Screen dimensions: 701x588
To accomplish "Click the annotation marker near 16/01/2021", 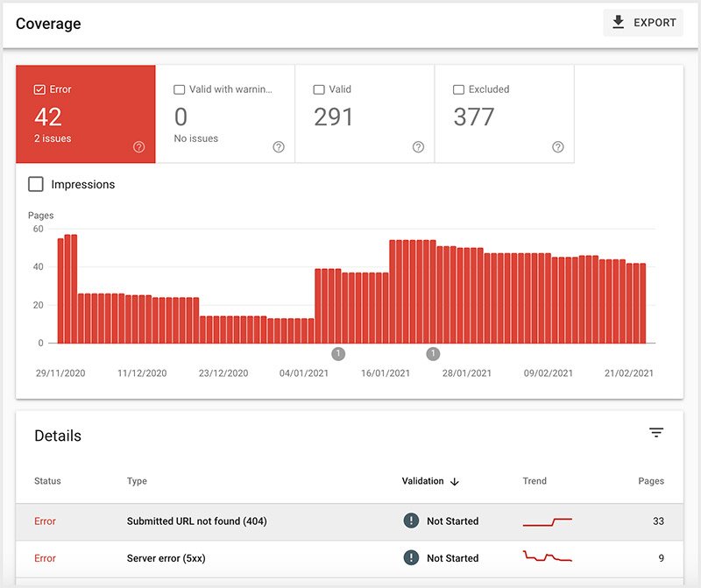I will click(432, 354).
